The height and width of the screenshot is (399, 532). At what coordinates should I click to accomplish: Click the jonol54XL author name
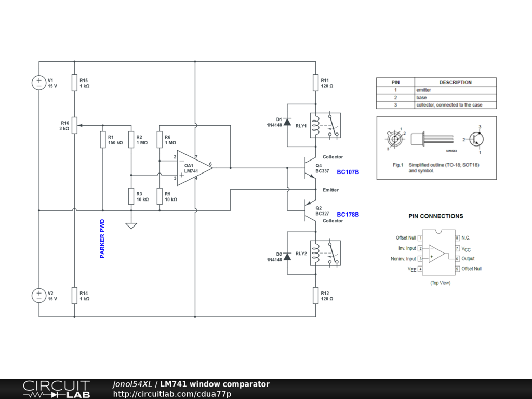point(132,384)
